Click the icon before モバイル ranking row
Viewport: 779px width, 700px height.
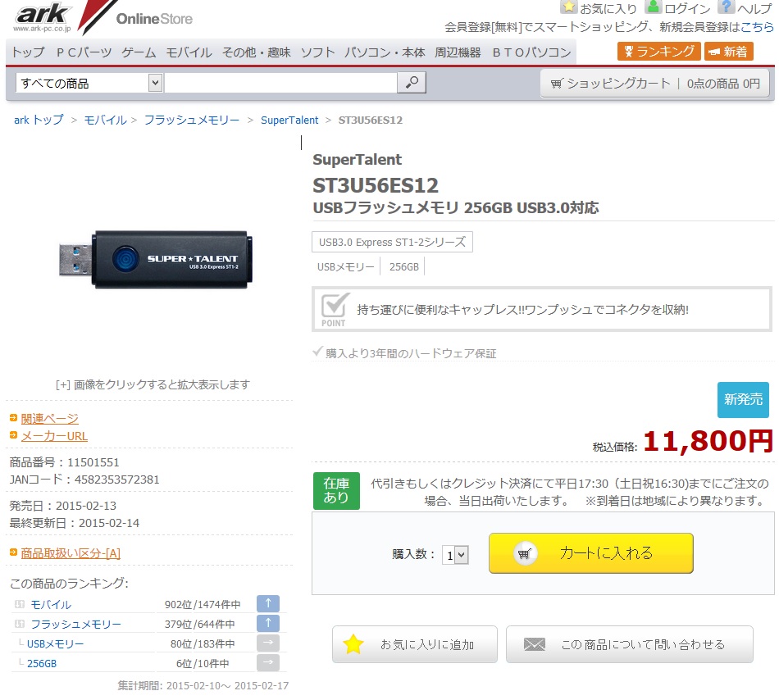click(x=20, y=604)
